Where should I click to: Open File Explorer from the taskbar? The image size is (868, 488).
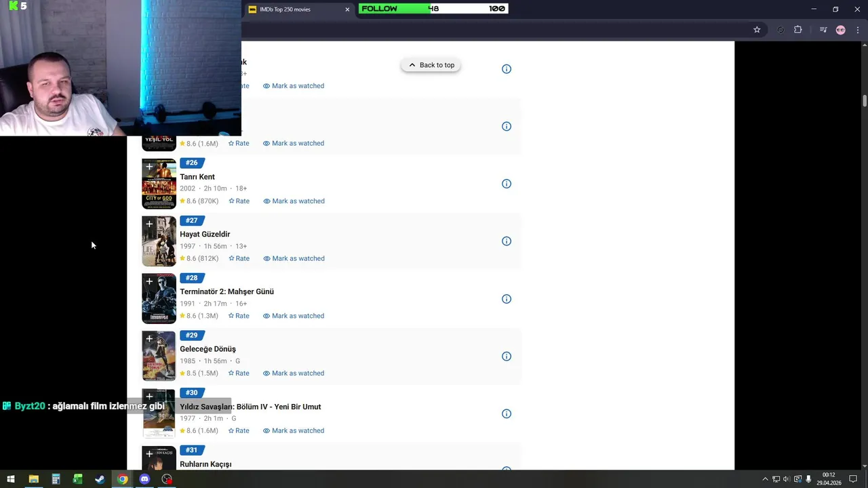33,479
